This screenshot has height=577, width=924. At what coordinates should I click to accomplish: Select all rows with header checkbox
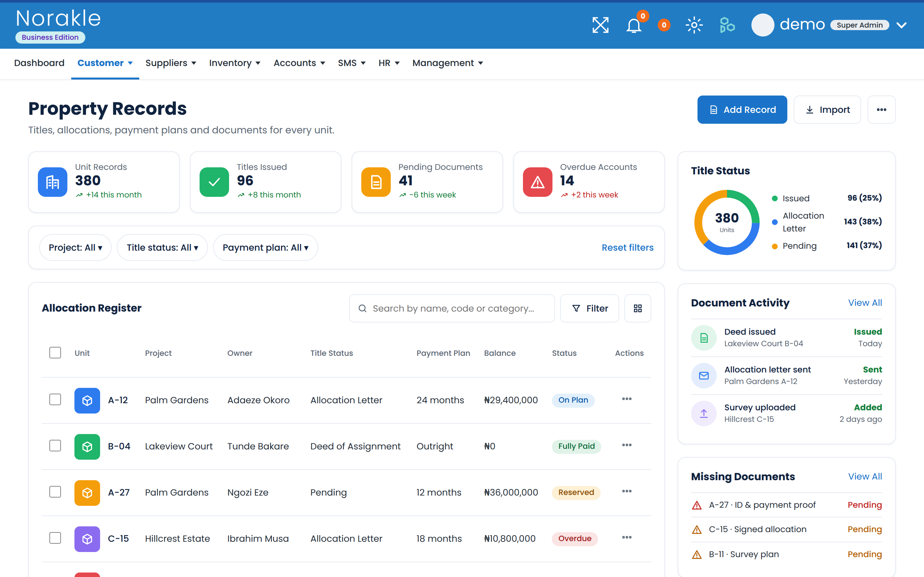pyautogui.click(x=56, y=353)
